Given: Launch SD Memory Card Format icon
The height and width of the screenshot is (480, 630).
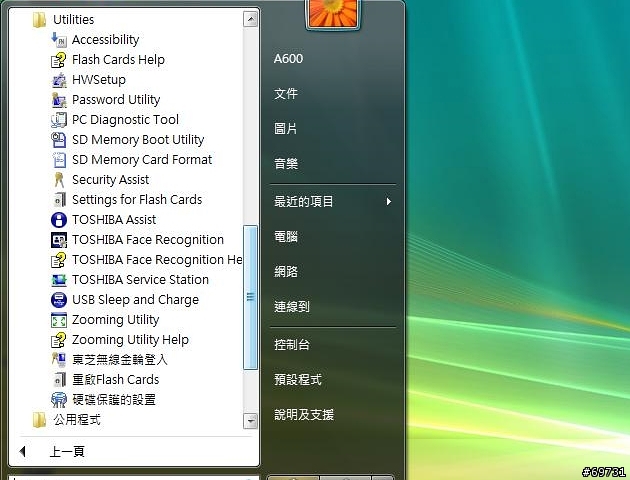Looking at the screenshot, I should pos(59,160).
